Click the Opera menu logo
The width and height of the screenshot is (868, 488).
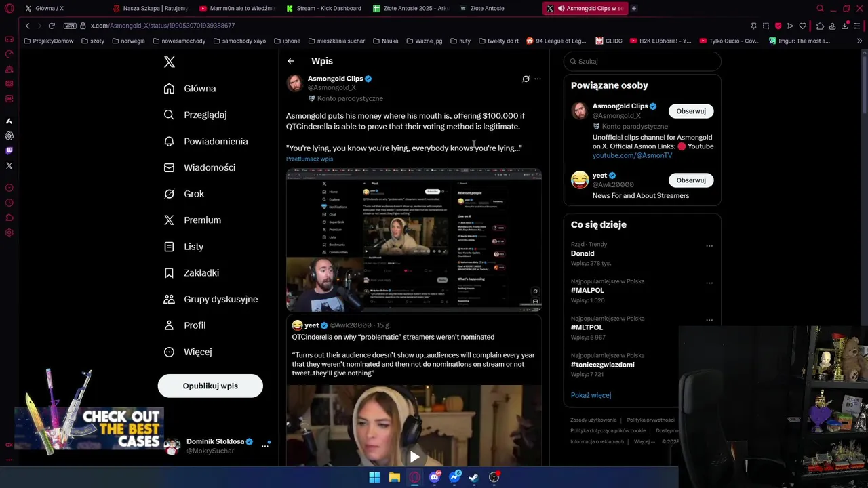[x=9, y=8]
